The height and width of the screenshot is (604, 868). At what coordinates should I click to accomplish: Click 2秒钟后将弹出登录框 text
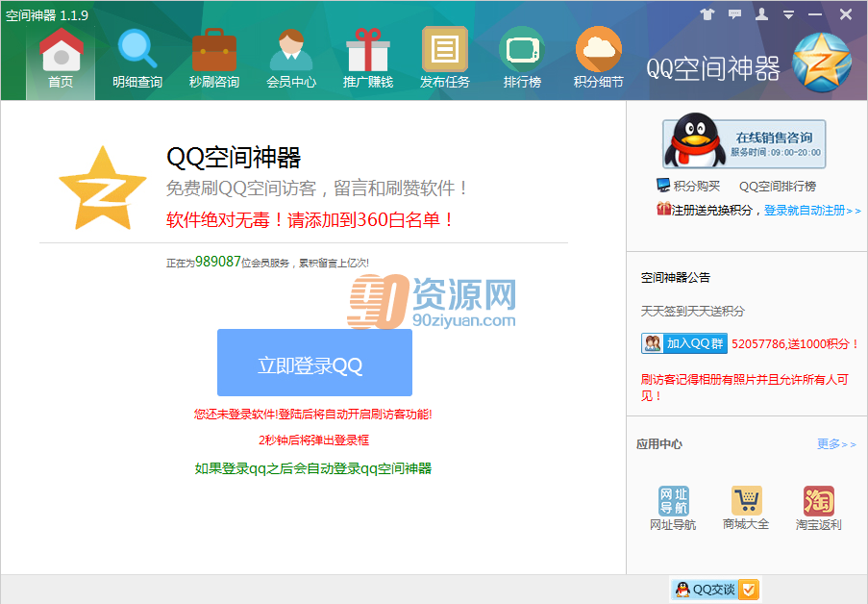314,440
